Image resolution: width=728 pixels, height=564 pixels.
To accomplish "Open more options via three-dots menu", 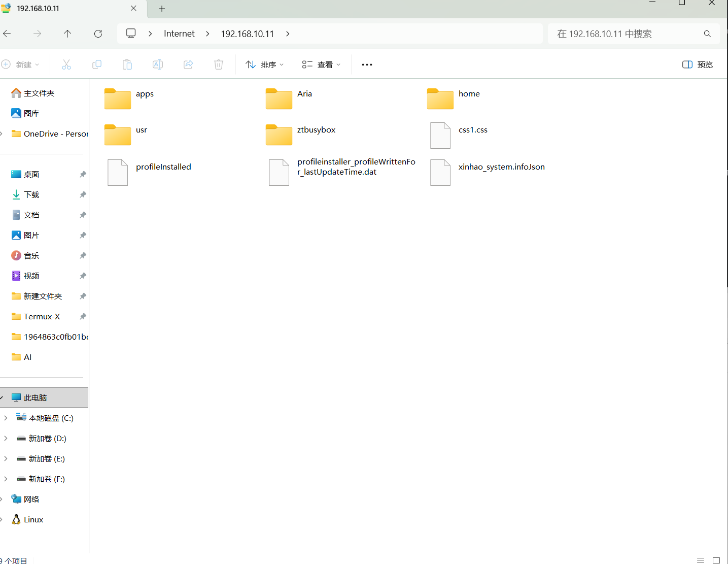I will pyautogui.click(x=367, y=64).
